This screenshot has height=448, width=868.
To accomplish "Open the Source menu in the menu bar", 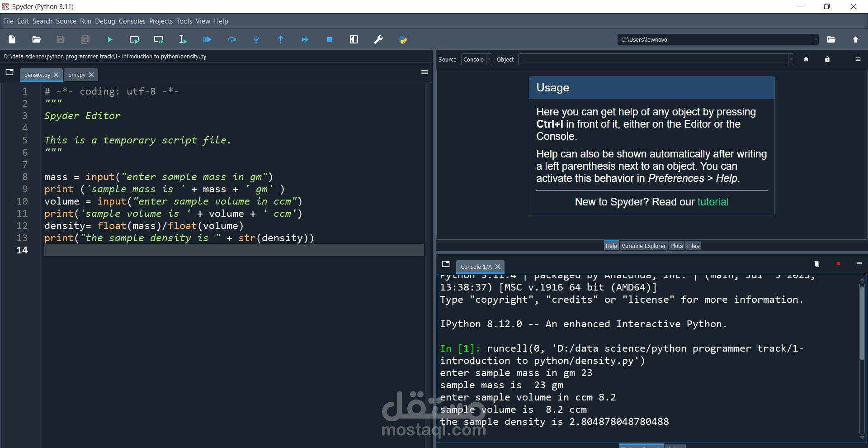I will 66,21.
